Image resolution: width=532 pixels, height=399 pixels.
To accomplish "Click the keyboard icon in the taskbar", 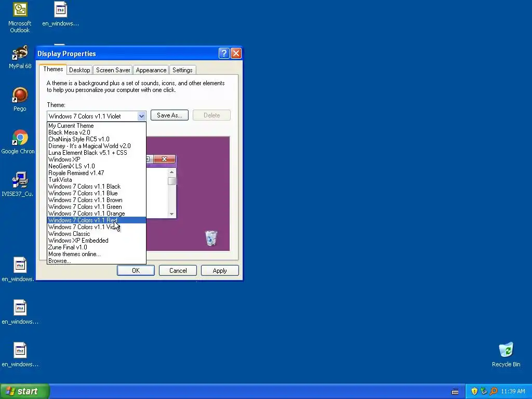I will click(x=455, y=392).
